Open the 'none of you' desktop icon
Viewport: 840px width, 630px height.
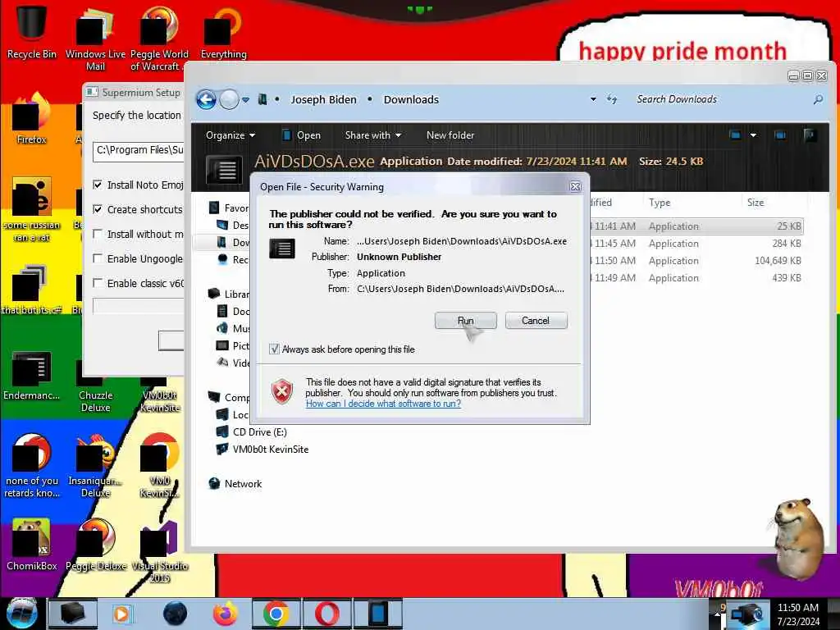click(32, 466)
